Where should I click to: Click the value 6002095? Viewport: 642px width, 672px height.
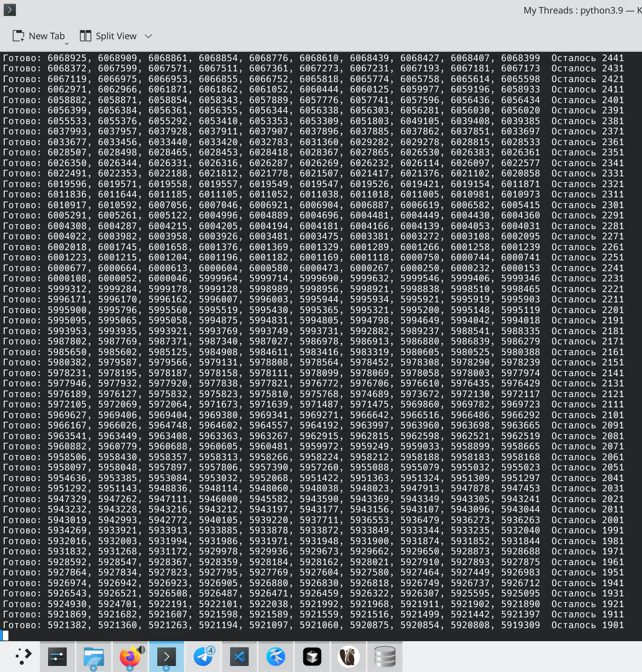pos(521,236)
